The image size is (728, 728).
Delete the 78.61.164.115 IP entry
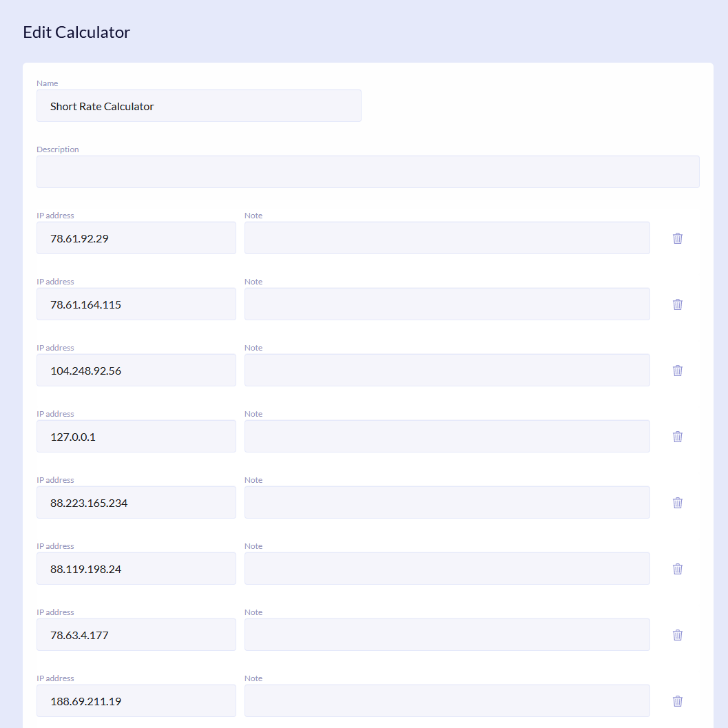[677, 304]
